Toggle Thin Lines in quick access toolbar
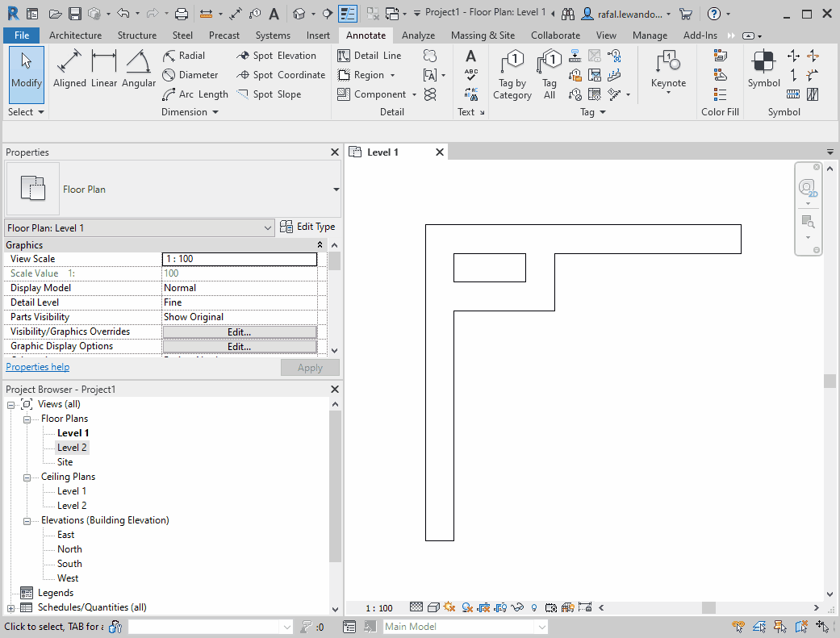 346,14
